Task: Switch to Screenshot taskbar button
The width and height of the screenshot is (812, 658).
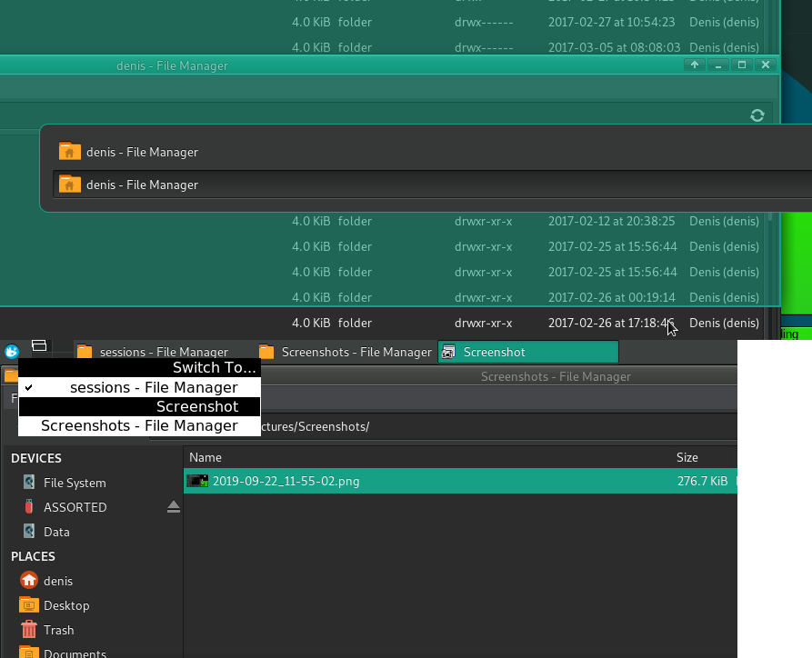Action: 527,352
